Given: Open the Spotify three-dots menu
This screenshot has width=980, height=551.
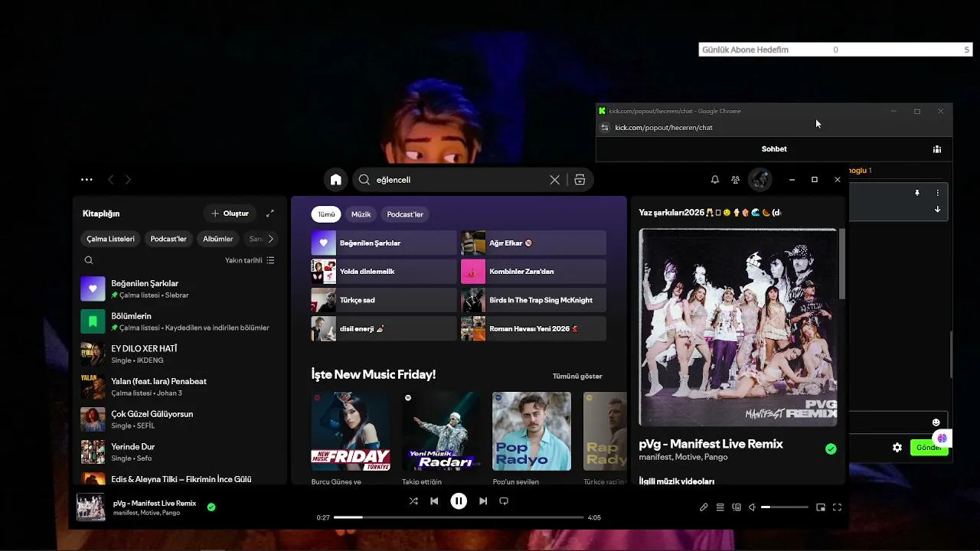Looking at the screenshot, I should click(x=87, y=180).
